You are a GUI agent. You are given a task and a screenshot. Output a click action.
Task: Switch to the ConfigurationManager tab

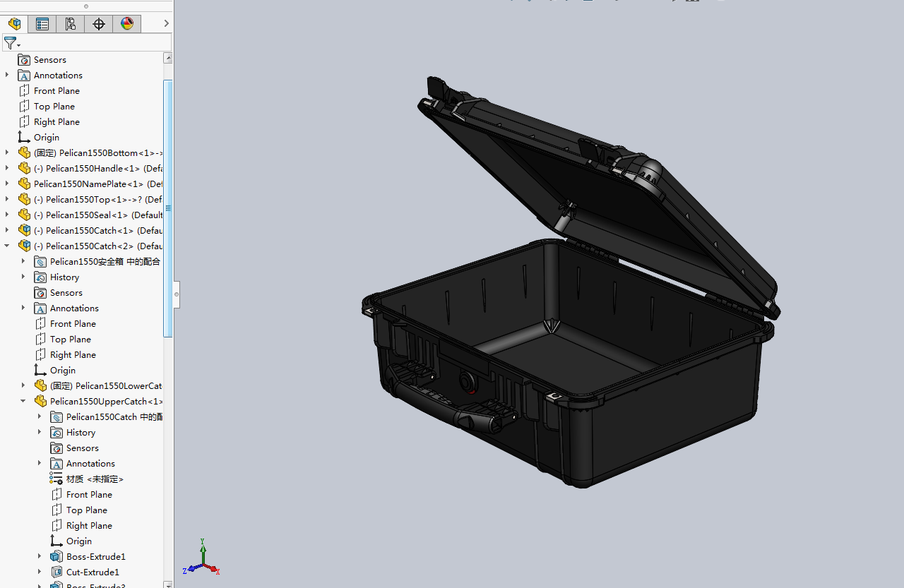71,24
